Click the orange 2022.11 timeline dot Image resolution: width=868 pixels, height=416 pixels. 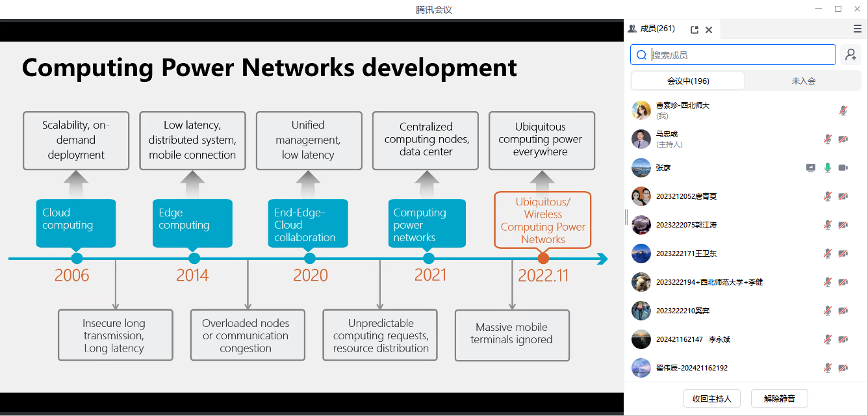click(543, 259)
